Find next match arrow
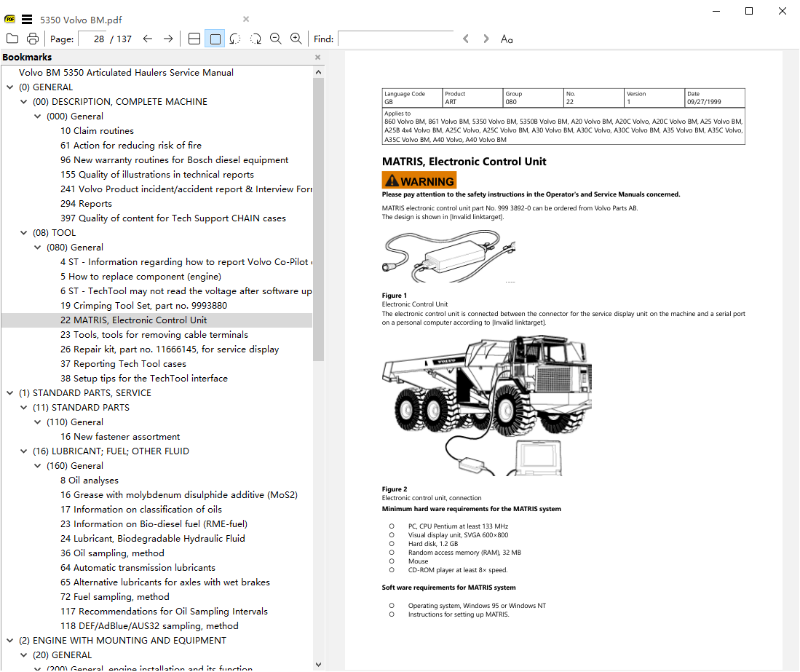Screen dimensions: 800x672 pyautogui.click(x=486, y=39)
